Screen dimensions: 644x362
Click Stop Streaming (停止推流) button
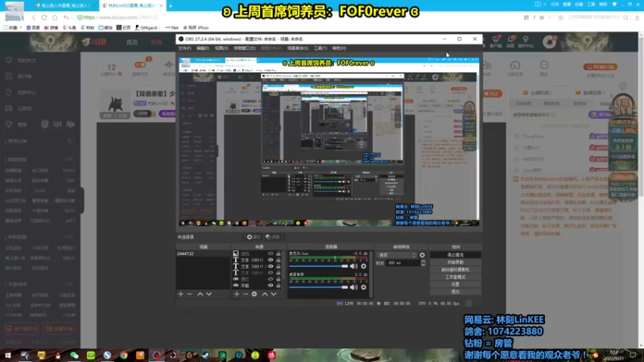(x=456, y=255)
